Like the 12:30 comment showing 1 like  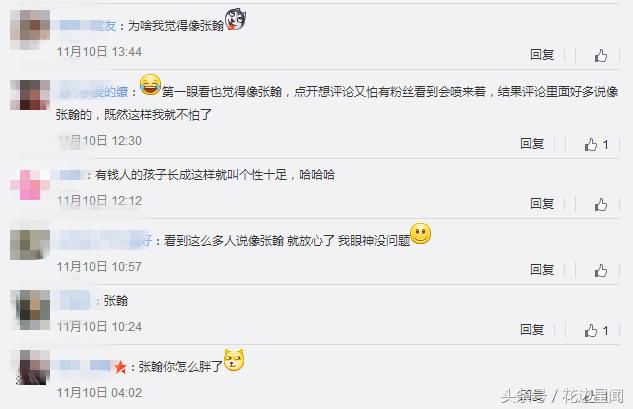click(x=596, y=144)
